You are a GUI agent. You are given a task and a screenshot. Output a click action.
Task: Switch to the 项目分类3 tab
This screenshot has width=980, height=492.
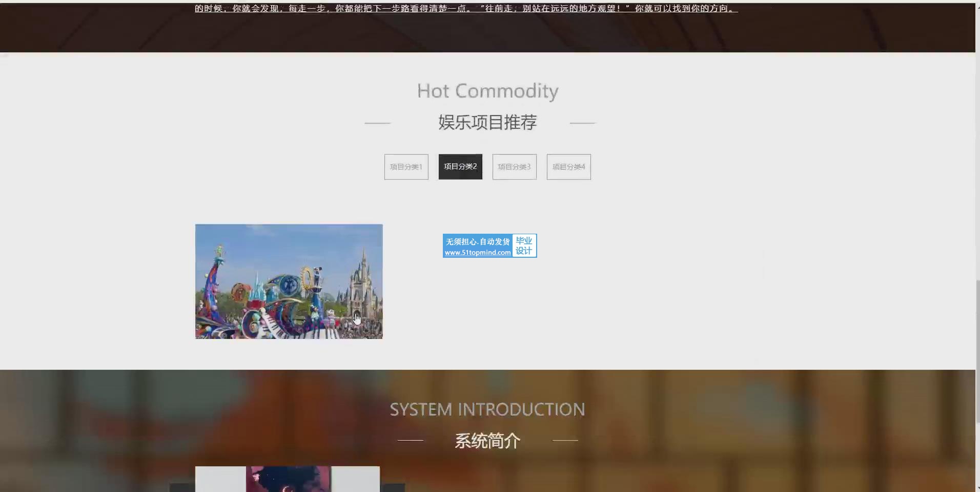pos(515,167)
